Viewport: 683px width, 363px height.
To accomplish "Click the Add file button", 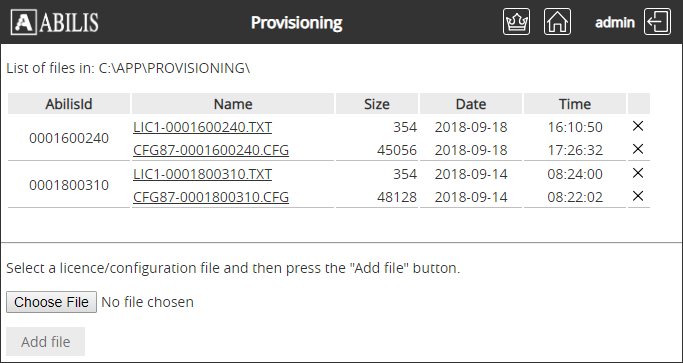I will (x=45, y=342).
